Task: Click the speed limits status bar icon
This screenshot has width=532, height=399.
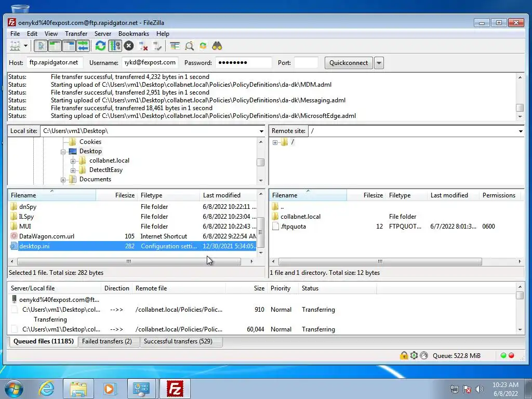Action: point(424,355)
